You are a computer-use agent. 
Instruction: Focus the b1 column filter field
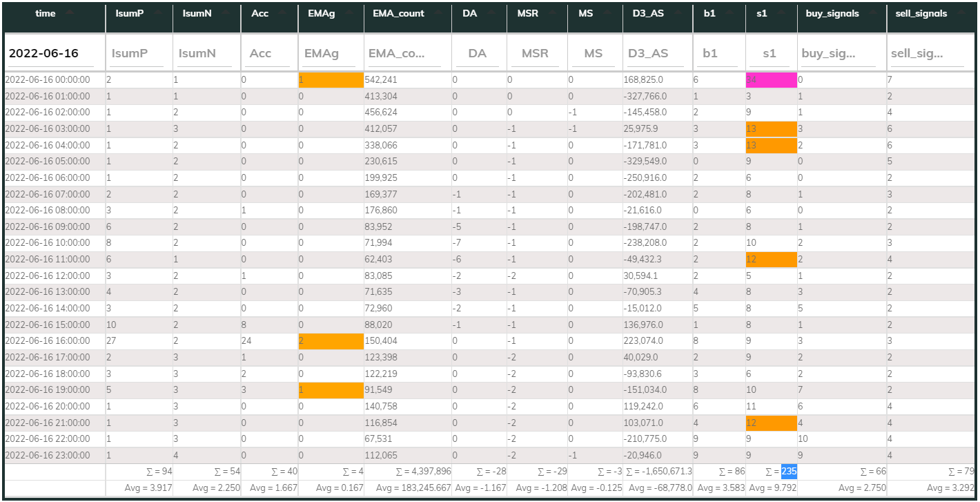click(718, 53)
